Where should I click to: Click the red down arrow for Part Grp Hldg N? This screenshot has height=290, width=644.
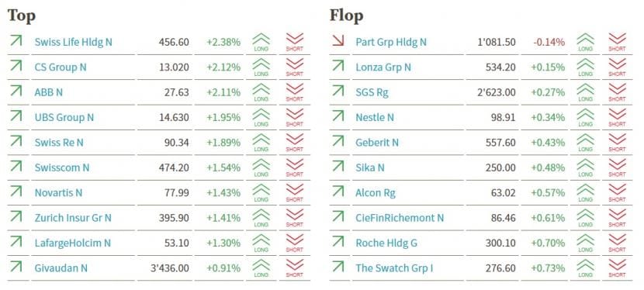pyautogui.click(x=338, y=40)
